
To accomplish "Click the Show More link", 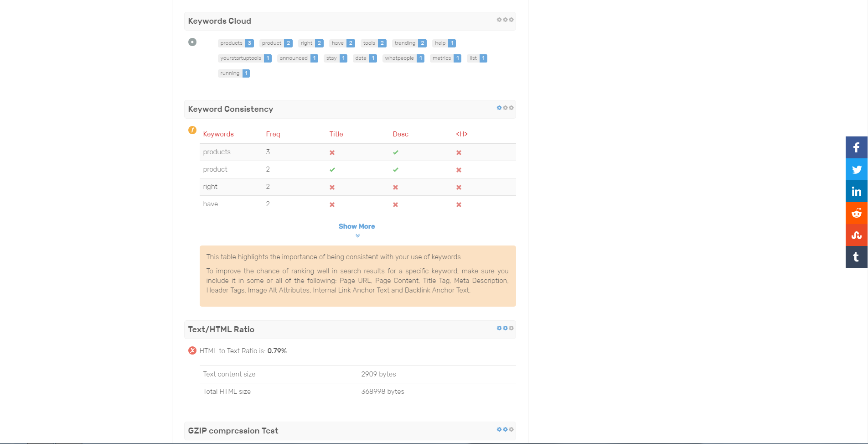I will pos(356,226).
